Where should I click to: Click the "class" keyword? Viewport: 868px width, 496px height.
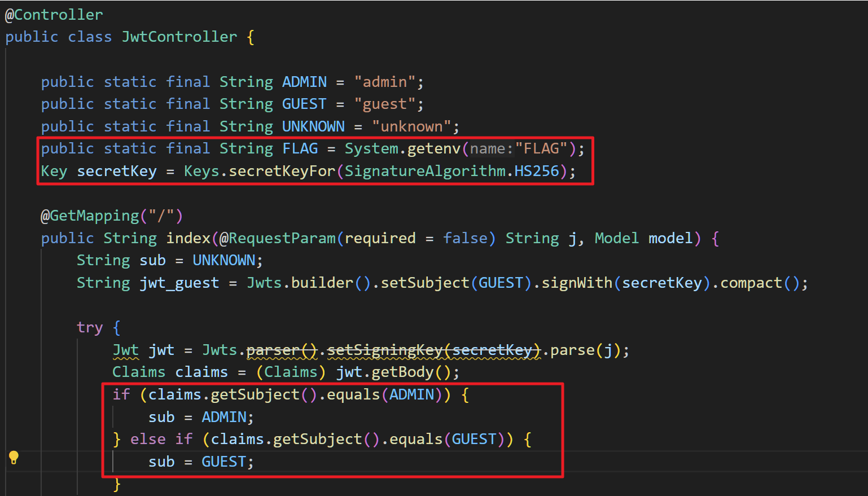(90, 37)
